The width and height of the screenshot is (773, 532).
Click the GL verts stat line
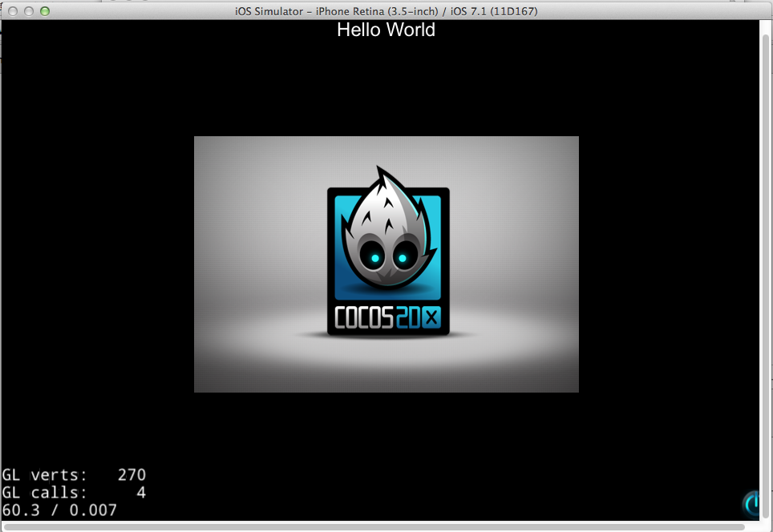pos(74,475)
